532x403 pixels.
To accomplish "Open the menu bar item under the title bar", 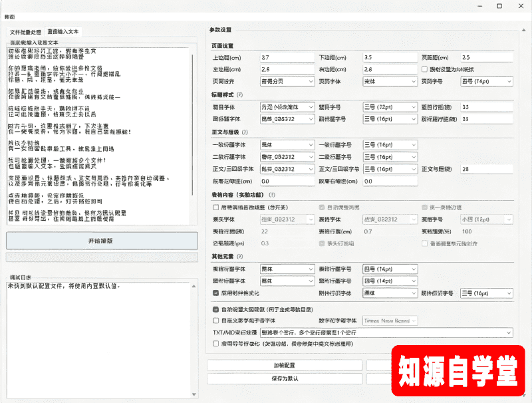I will pyautogui.click(x=9, y=17).
